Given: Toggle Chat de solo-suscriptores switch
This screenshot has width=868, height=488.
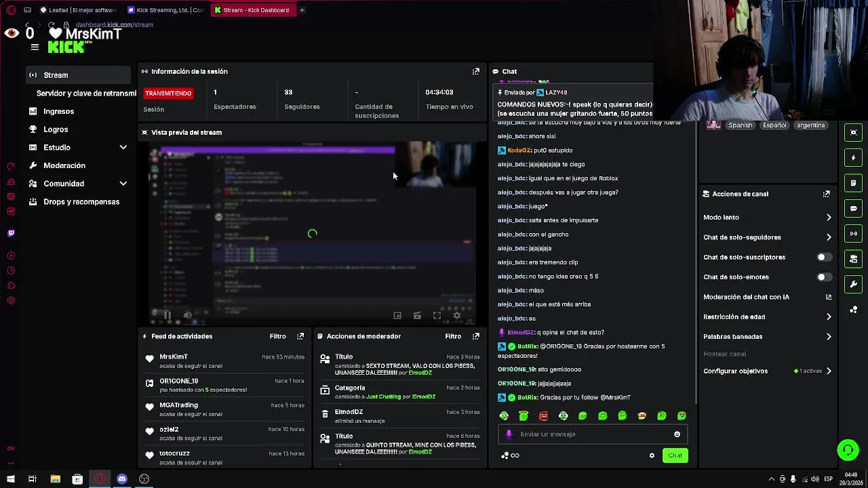Looking at the screenshot, I should click(823, 258).
